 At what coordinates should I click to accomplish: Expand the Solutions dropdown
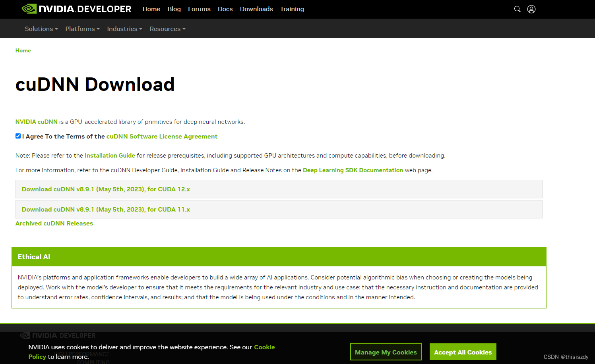coord(41,29)
